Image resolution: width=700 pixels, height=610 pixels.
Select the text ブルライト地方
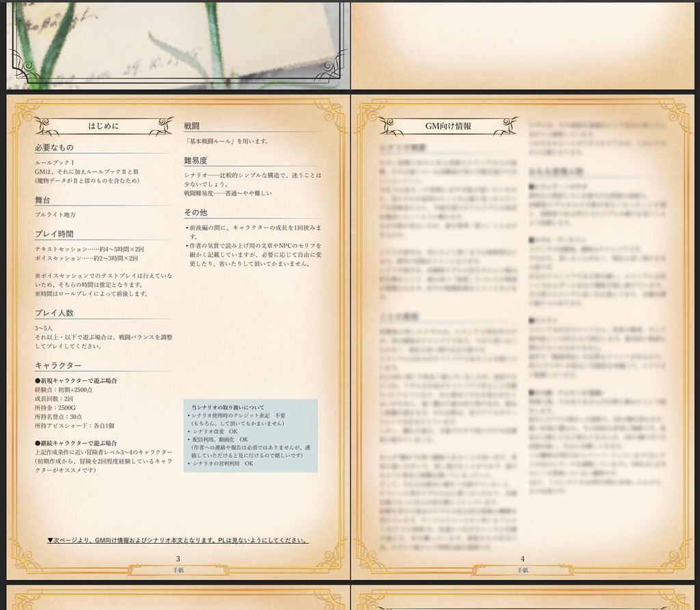point(55,215)
